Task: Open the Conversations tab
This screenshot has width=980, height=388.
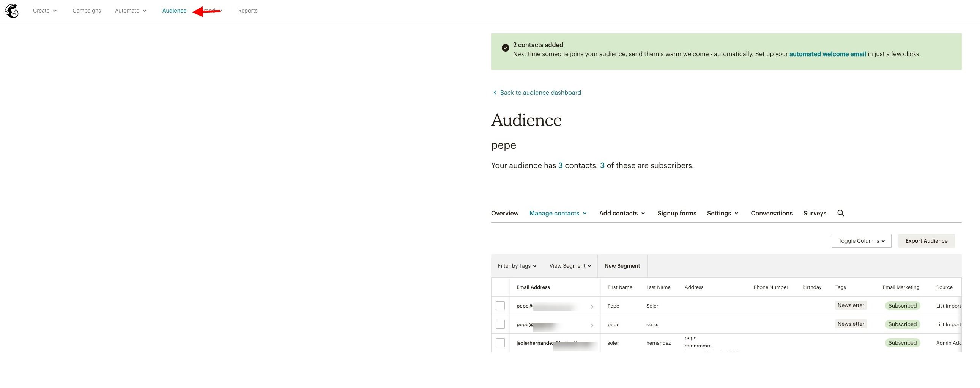Action: pos(772,213)
